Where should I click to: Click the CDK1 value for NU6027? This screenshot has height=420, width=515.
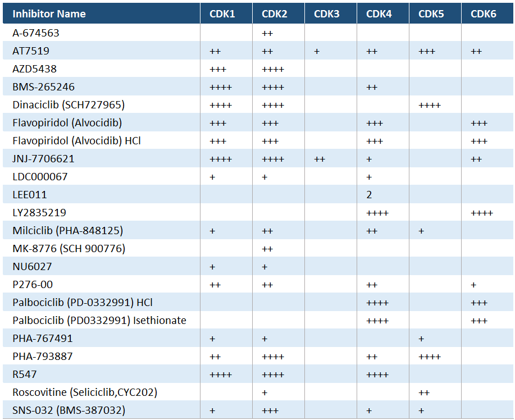[x=212, y=267]
